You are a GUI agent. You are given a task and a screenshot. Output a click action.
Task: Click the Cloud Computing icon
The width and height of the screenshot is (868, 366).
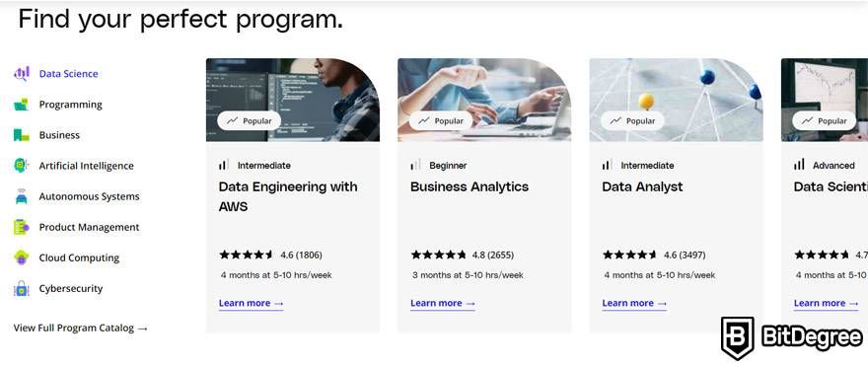coord(21,257)
